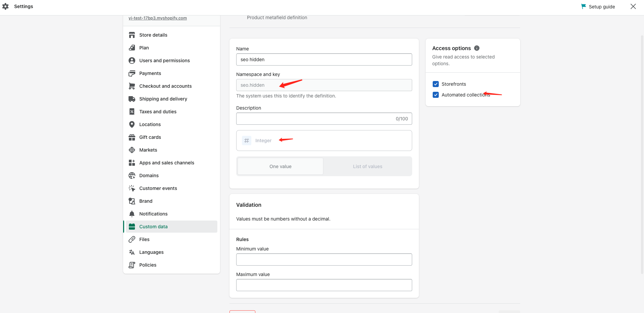This screenshot has height=313, width=644.
Task: Open the myshopify.com store link
Action: pos(157,18)
